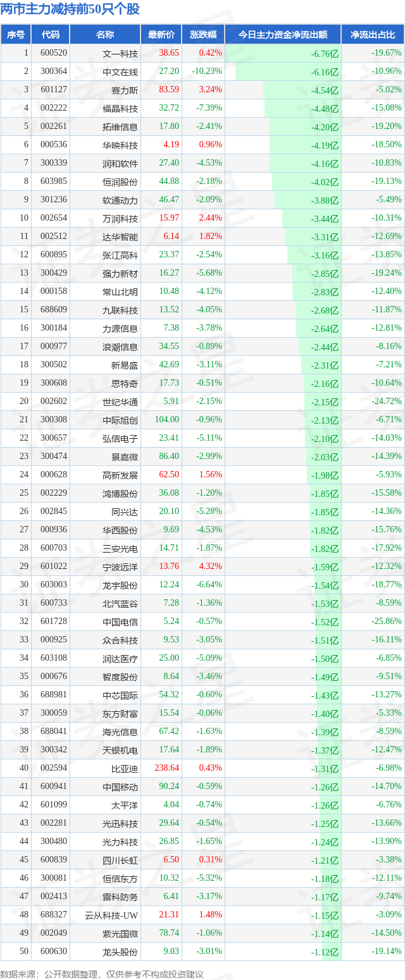
Task: Select the 4.32% change for 宁波远洋
Action: pos(210,567)
